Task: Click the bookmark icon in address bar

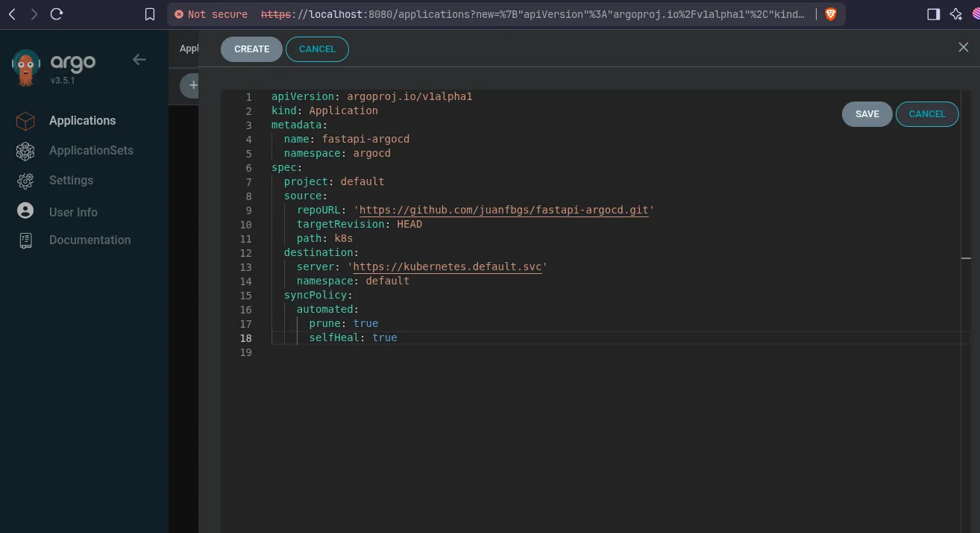Action: point(150,14)
